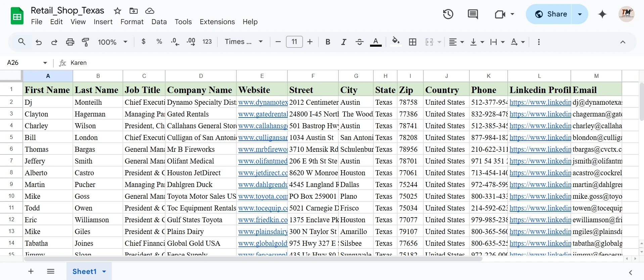
Task: Collapse the menus with the up chevron
Action: click(x=623, y=42)
